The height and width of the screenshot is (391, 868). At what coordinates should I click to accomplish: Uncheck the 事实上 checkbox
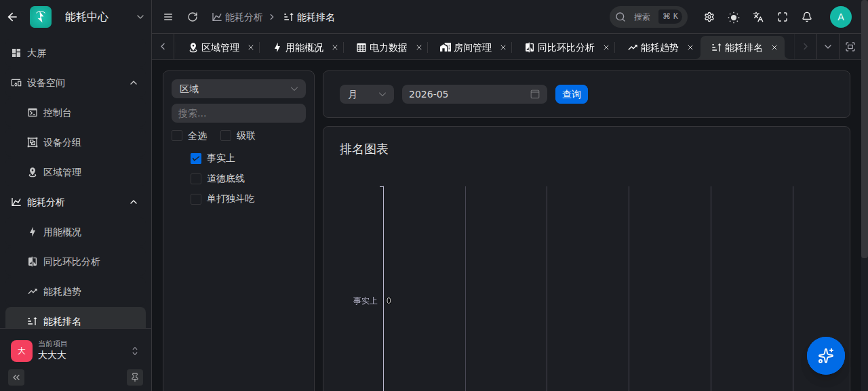pos(196,159)
